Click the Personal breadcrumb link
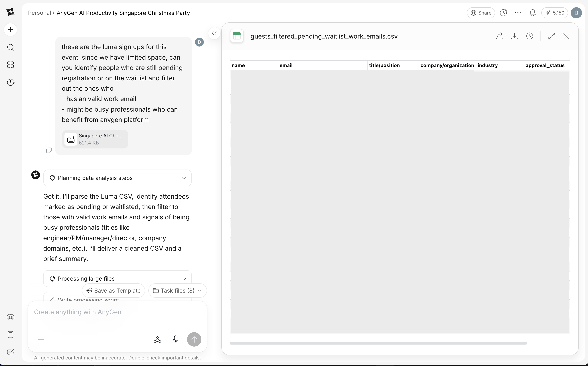This screenshot has width=588, height=366. tap(39, 13)
